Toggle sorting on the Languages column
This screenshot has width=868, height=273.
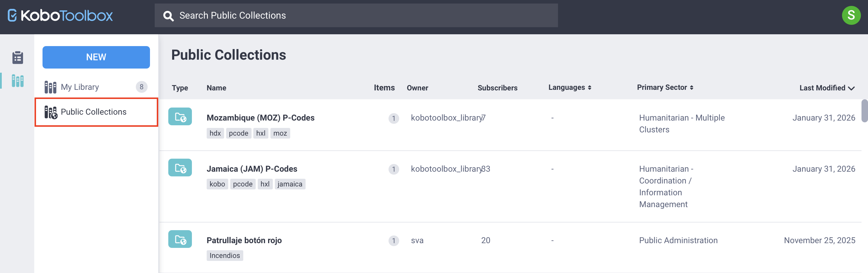point(589,87)
